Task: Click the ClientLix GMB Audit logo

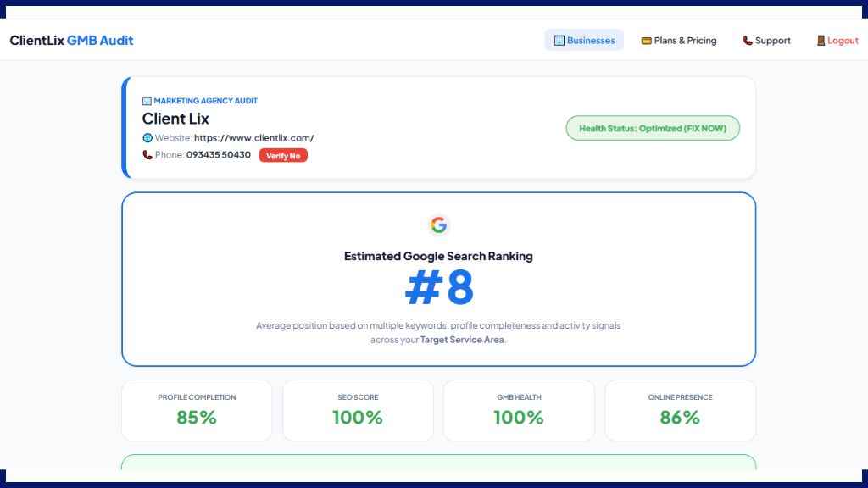Action: 71,40
